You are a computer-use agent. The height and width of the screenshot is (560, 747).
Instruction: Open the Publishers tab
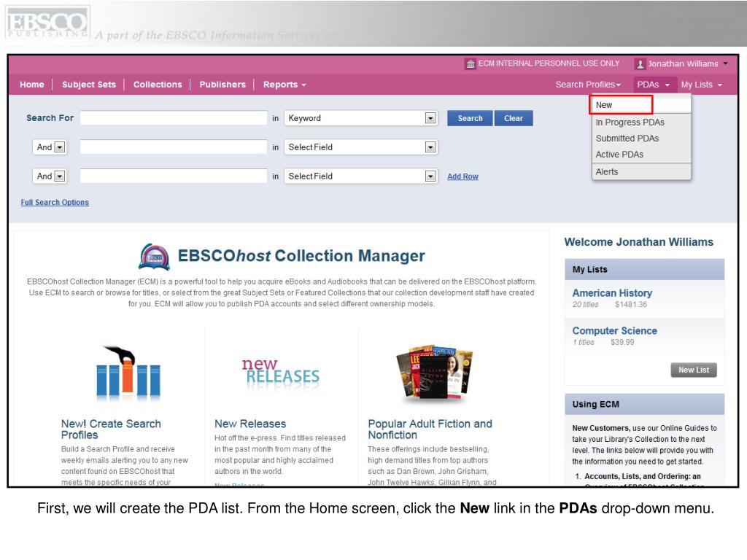tap(222, 85)
